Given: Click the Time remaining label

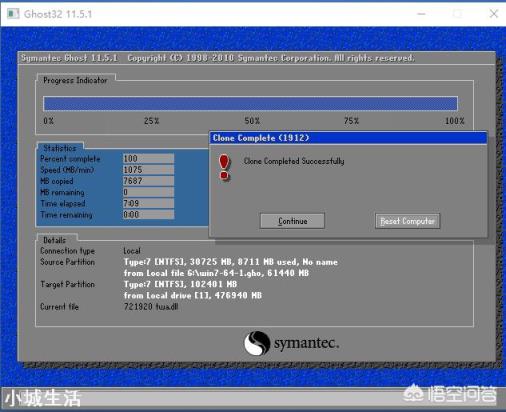Looking at the screenshot, I should [66, 215].
